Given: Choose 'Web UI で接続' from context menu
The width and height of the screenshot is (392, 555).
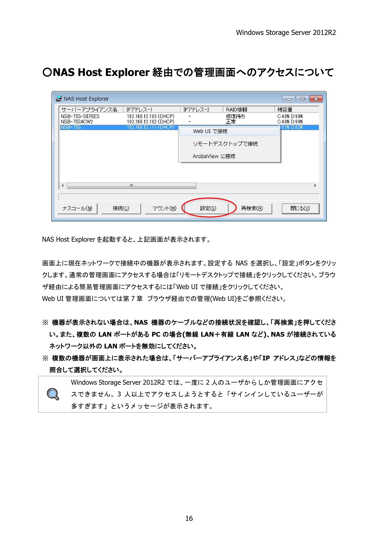Looking at the screenshot, I should pyautogui.click(x=230, y=131).
